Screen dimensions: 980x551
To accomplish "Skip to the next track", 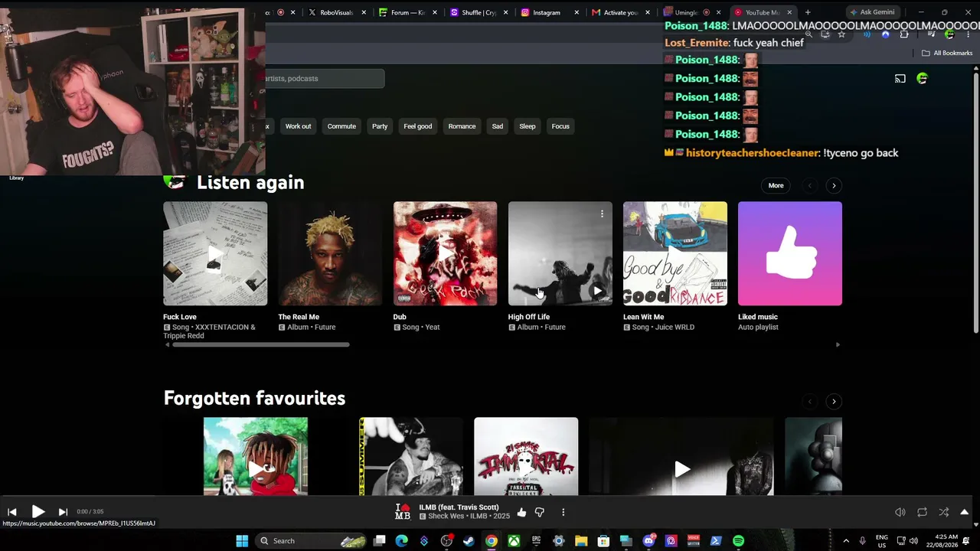I will click(63, 512).
